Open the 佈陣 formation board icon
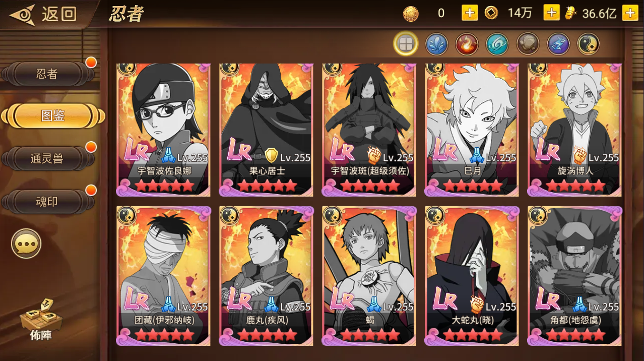Screen dimensions: 644x361 pos(41,320)
